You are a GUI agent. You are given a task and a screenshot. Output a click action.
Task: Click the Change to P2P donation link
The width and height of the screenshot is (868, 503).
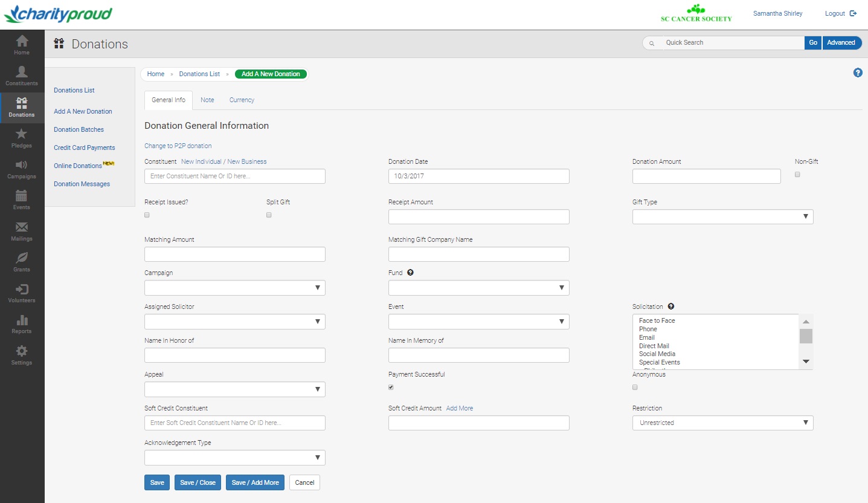click(178, 146)
